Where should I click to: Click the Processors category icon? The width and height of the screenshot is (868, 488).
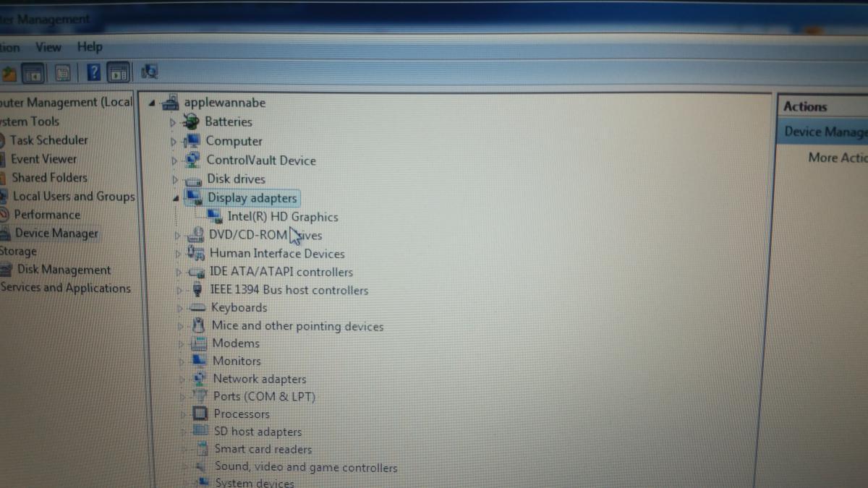coord(200,414)
